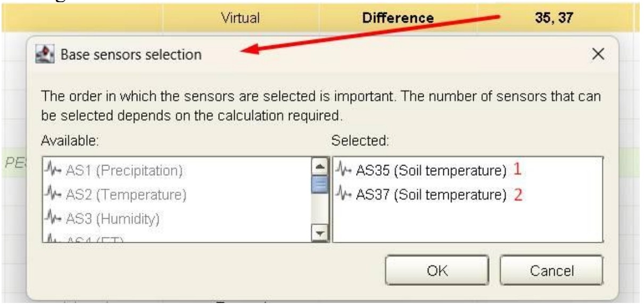Click the Available list scrollbar thumb
The image size is (644, 304).
coord(320,185)
